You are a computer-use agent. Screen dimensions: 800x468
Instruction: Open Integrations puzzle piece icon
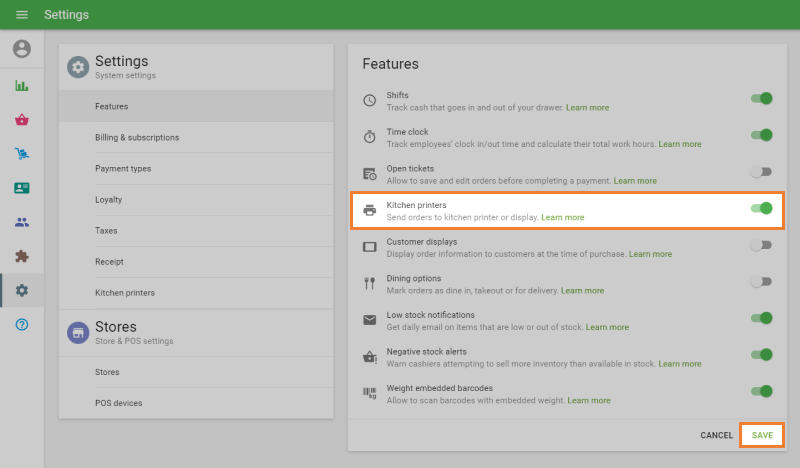(22, 256)
